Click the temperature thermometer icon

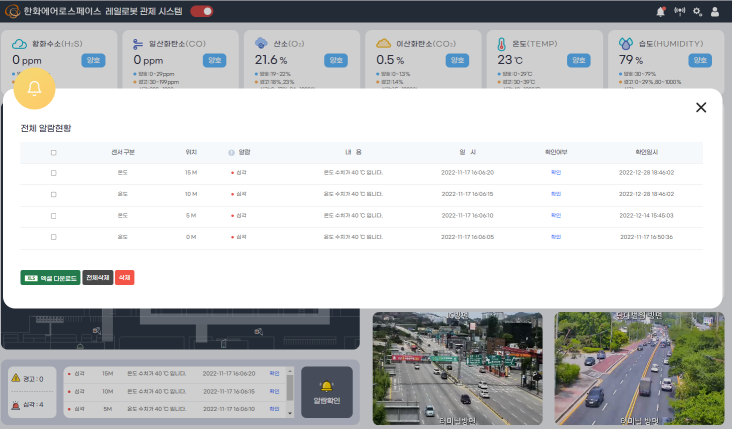[x=503, y=44]
